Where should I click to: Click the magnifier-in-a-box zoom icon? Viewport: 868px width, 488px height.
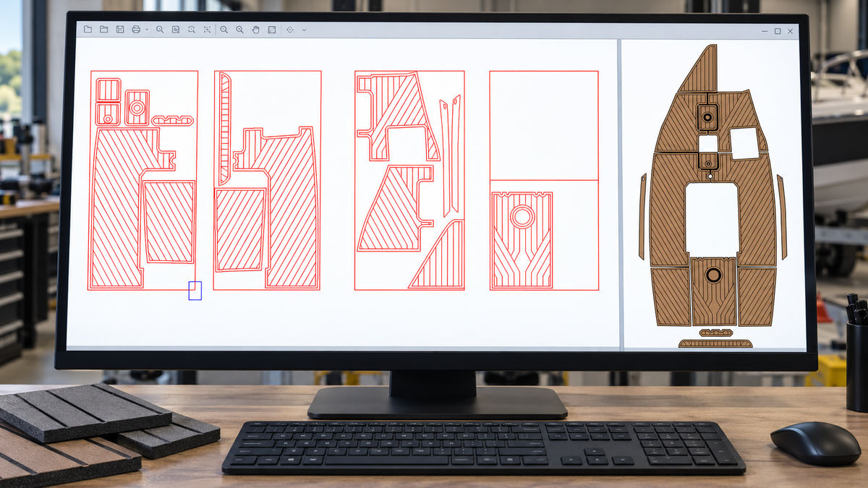pyautogui.click(x=176, y=30)
